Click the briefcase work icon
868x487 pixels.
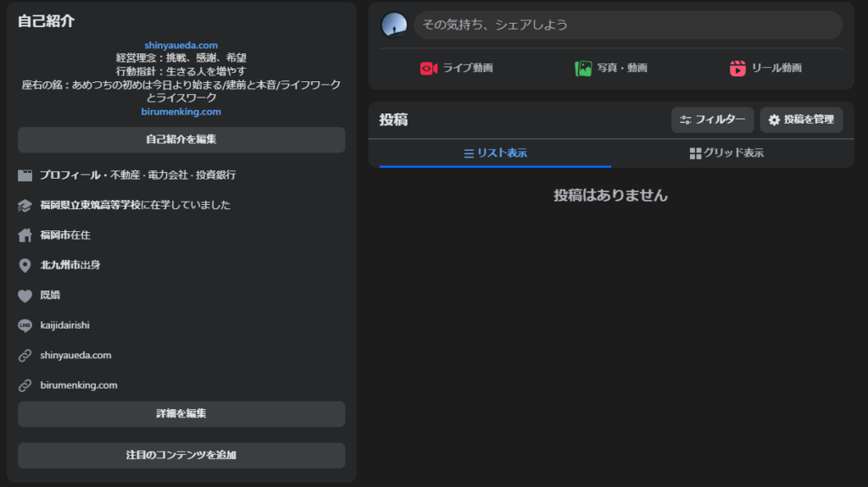(25, 175)
